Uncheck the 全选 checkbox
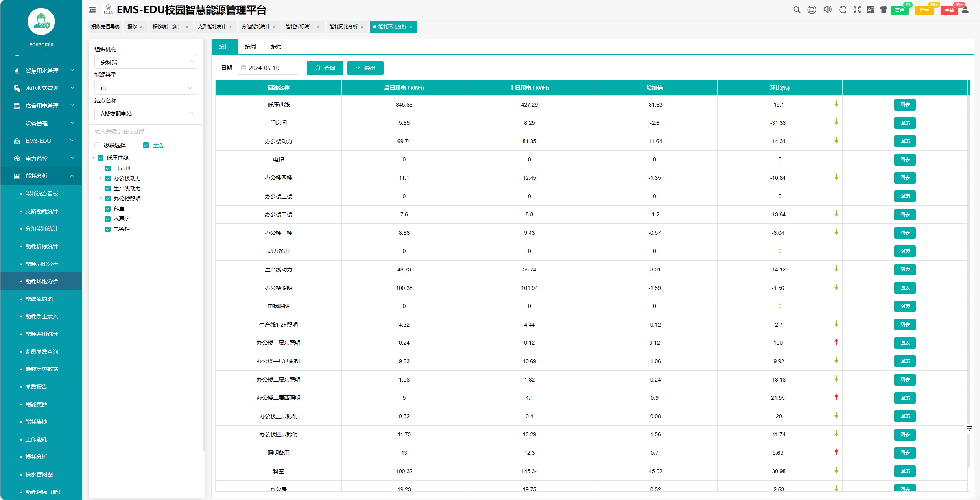980x500 pixels. pyautogui.click(x=146, y=145)
